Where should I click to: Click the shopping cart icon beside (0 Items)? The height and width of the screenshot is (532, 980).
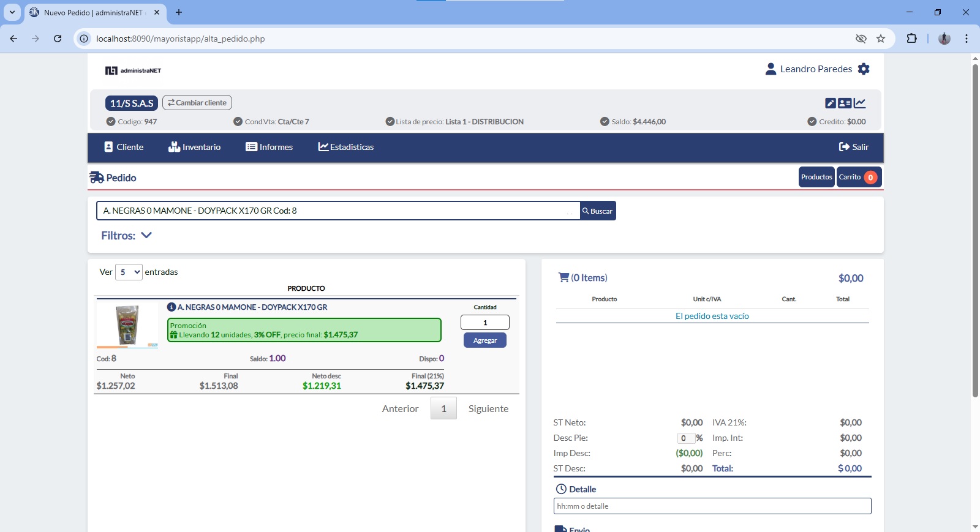[x=563, y=277]
